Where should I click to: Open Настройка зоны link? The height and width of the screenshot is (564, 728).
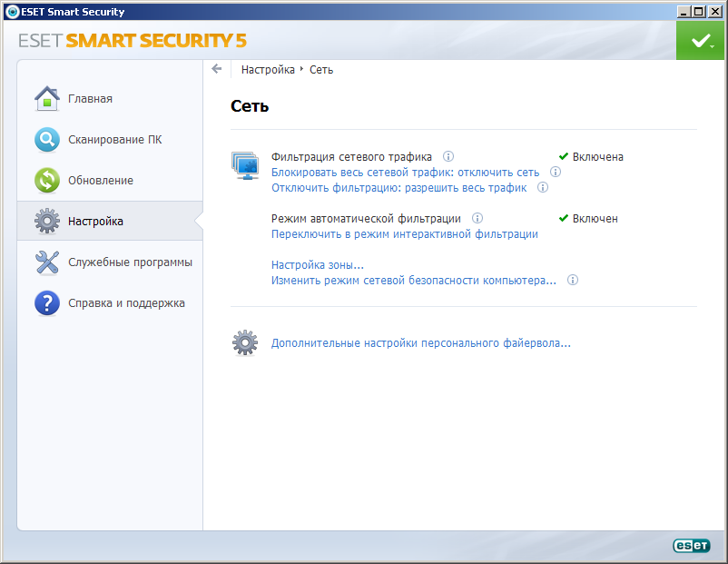pos(318,265)
